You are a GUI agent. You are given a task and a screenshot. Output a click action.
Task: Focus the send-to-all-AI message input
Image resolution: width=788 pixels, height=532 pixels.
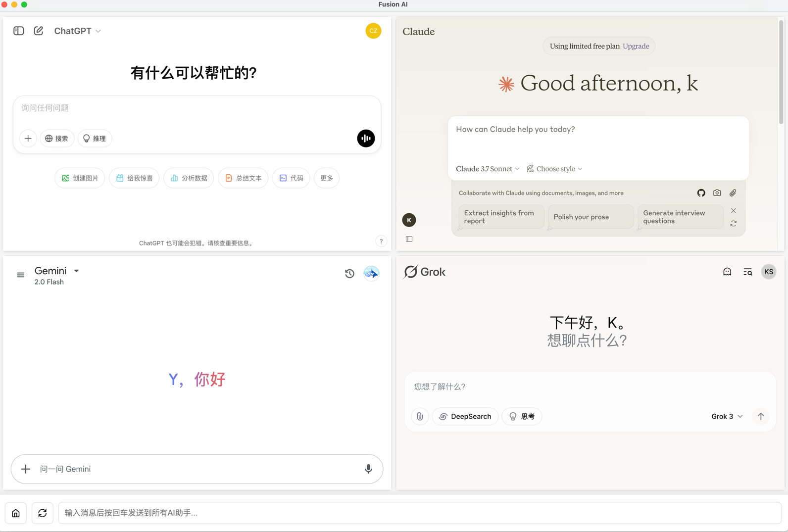coord(420,513)
